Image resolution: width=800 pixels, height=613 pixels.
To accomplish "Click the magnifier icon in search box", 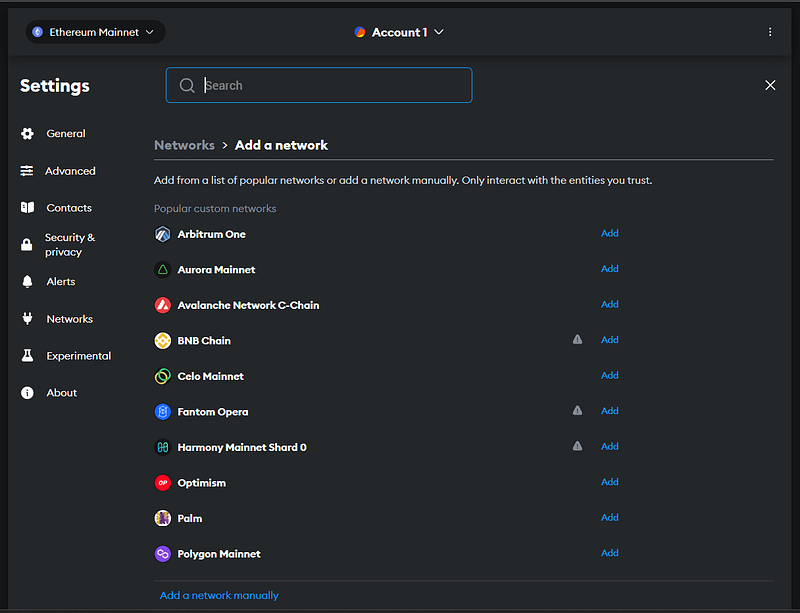I will [187, 85].
